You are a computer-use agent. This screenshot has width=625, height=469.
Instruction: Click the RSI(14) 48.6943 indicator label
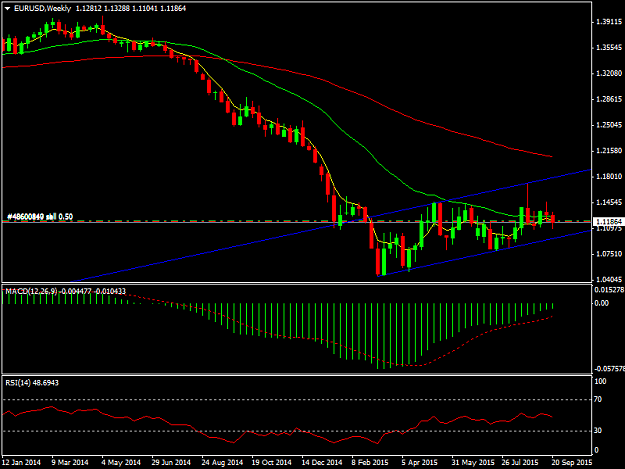click(32, 383)
